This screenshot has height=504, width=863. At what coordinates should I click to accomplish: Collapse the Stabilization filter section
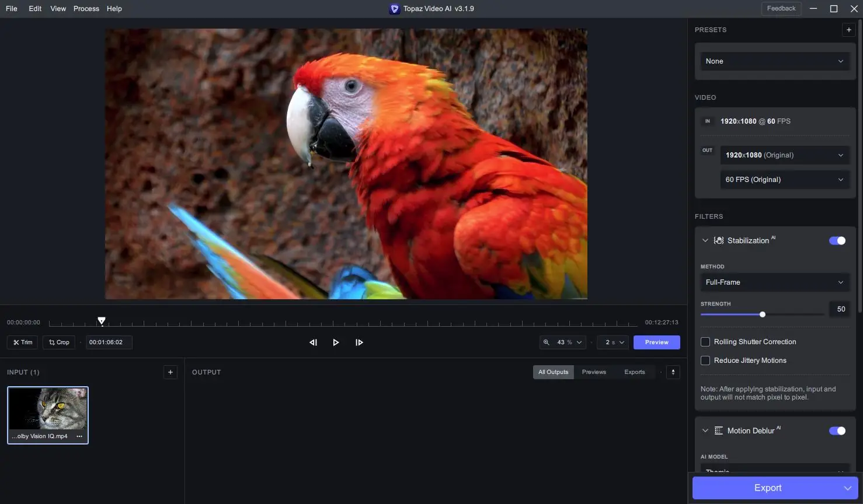(x=705, y=240)
